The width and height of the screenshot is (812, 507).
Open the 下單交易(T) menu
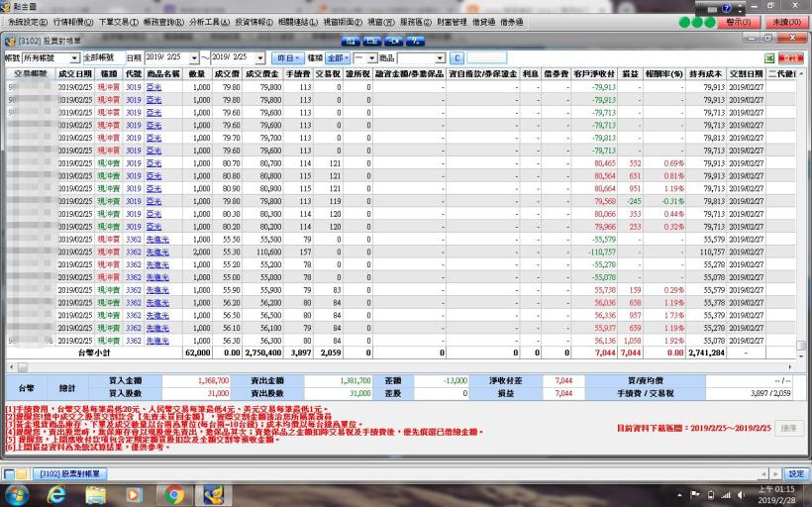pyautogui.click(x=118, y=22)
